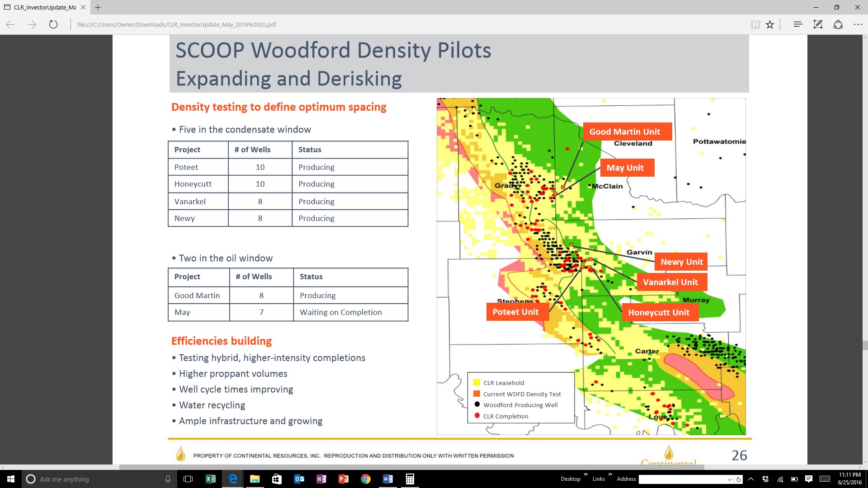The width and height of the screenshot is (868, 488).
Task: Click the horizontal scrollbar thumb
Action: (411, 467)
